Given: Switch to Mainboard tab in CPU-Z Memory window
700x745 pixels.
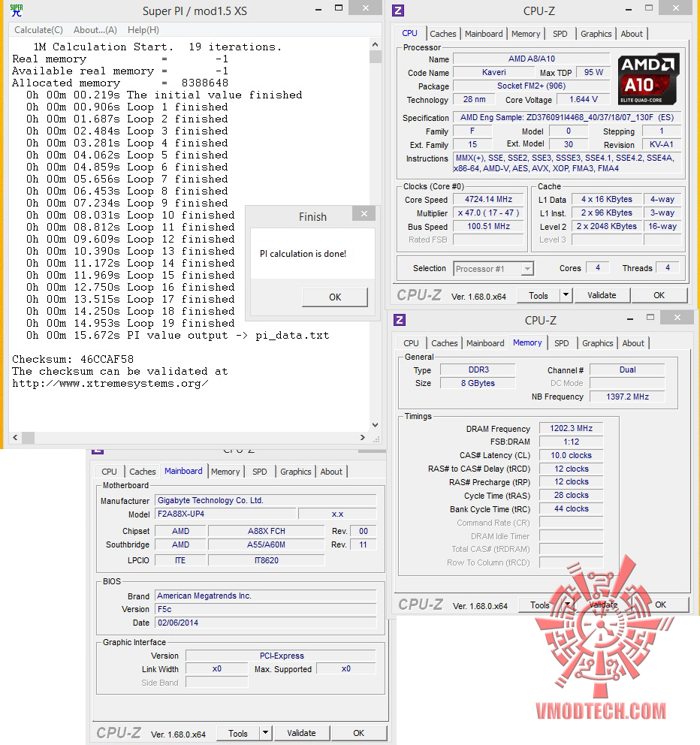Looking at the screenshot, I should pyautogui.click(x=485, y=343).
